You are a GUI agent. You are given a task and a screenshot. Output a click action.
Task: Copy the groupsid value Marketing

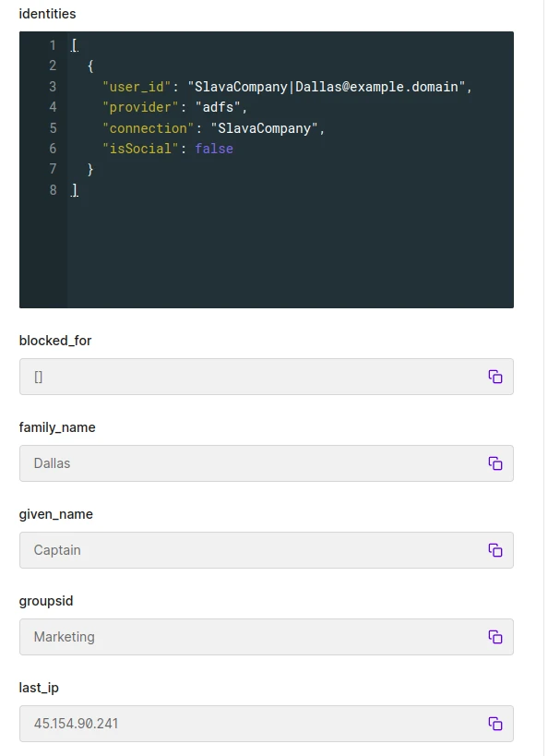coord(495,637)
